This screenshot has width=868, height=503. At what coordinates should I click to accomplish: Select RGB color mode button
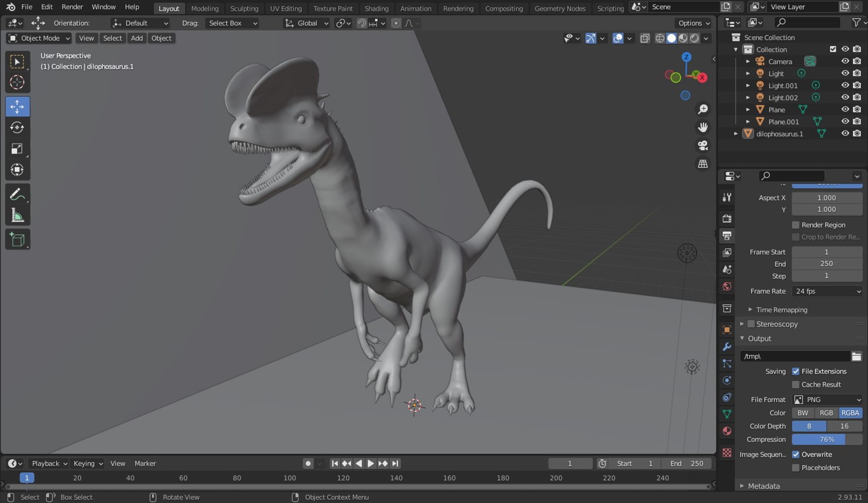826,413
